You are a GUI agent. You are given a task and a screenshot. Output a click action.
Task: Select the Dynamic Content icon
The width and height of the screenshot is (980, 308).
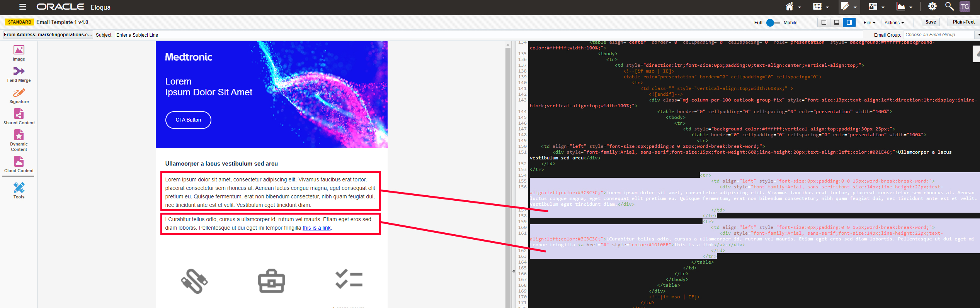(19, 140)
